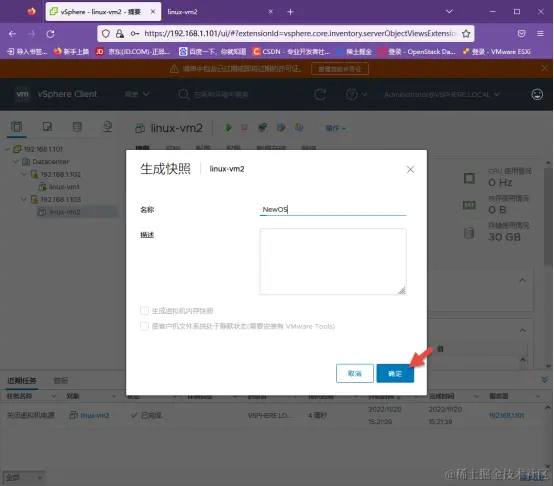Switch to the Recent Tasks (近期任务) tab
Image resolution: width=554 pixels, height=486 pixels.
pyautogui.click(x=22, y=380)
